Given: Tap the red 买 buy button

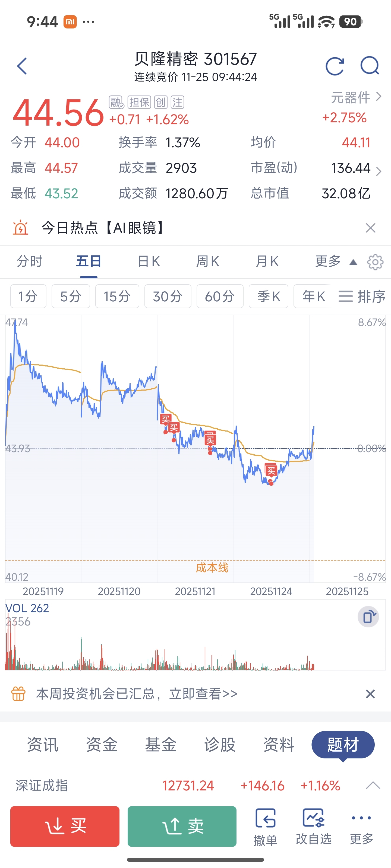Looking at the screenshot, I should [x=65, y=826].
